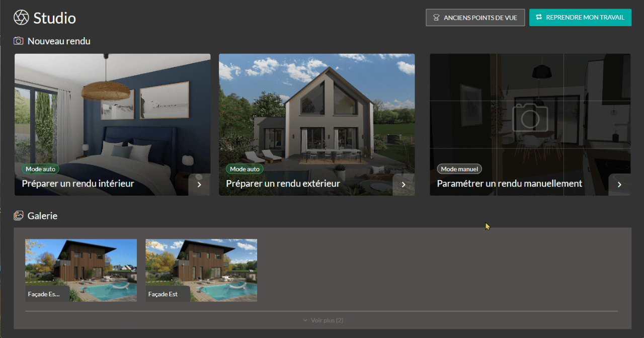Click the camera icon beside Nouveau rendu

pyautogui.click(x=19, y=41)
